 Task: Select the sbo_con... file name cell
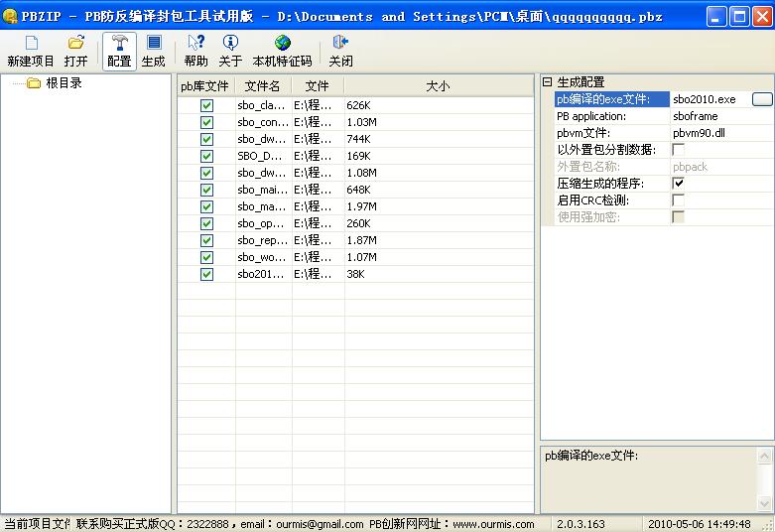(x=263, y=122)
